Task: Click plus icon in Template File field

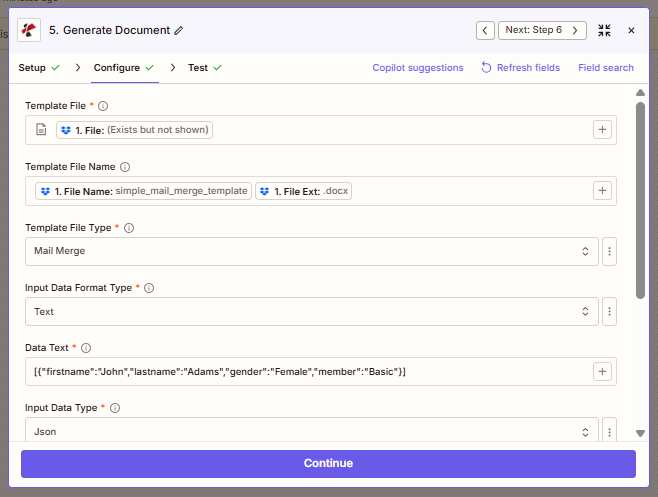Action: pos(602,130)
